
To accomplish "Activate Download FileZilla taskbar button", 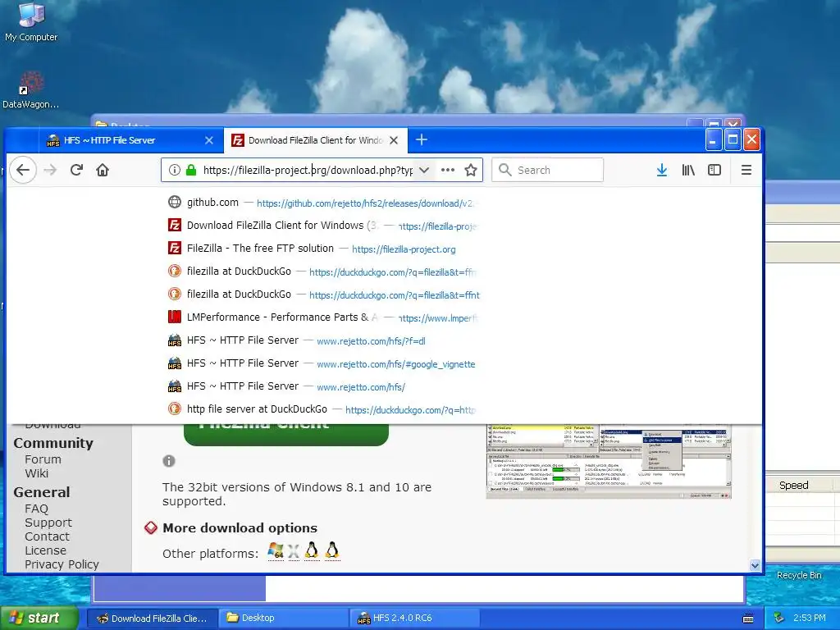I will pos(152,618).
